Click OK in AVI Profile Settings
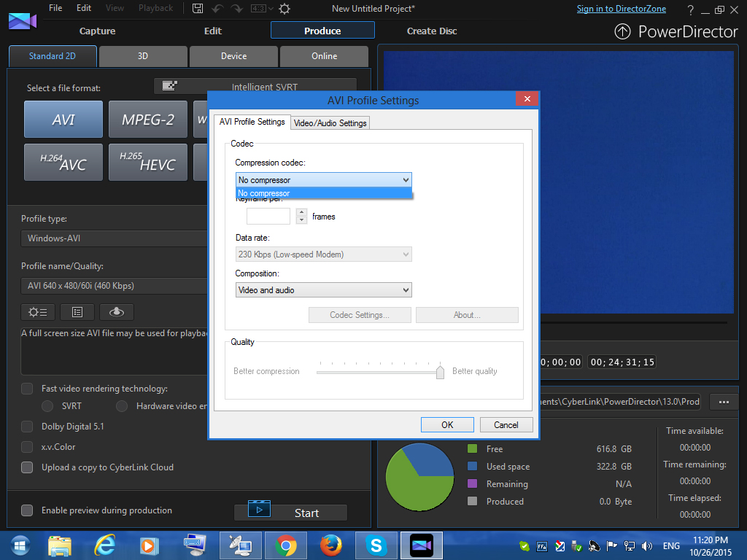Screen dimensions: 747x560 (447, 425)
